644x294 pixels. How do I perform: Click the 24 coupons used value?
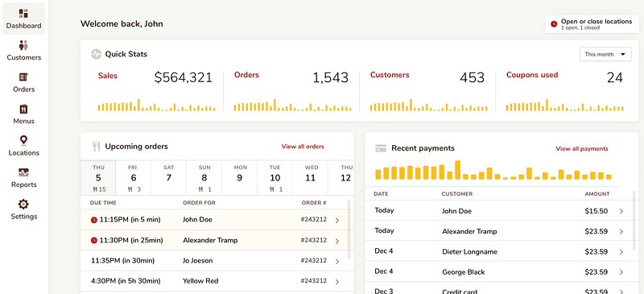pyautogui.click(x=615, y=77)
